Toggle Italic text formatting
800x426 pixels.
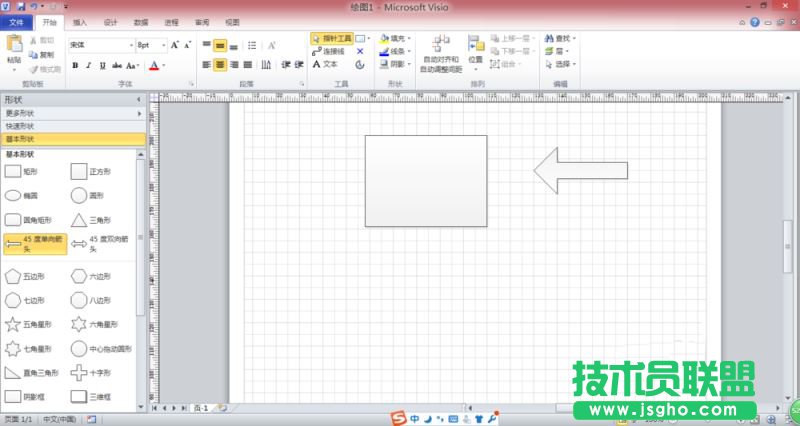point(88,66)
